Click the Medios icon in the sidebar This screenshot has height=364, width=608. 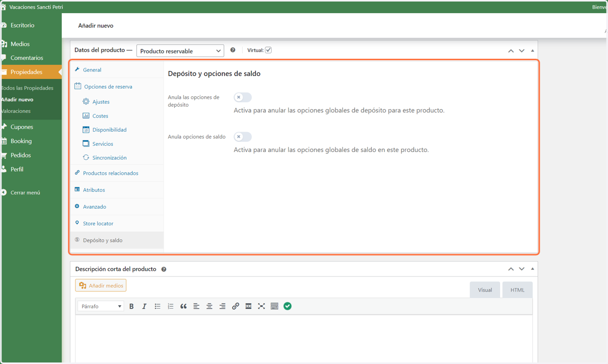[x=4, y=44]
